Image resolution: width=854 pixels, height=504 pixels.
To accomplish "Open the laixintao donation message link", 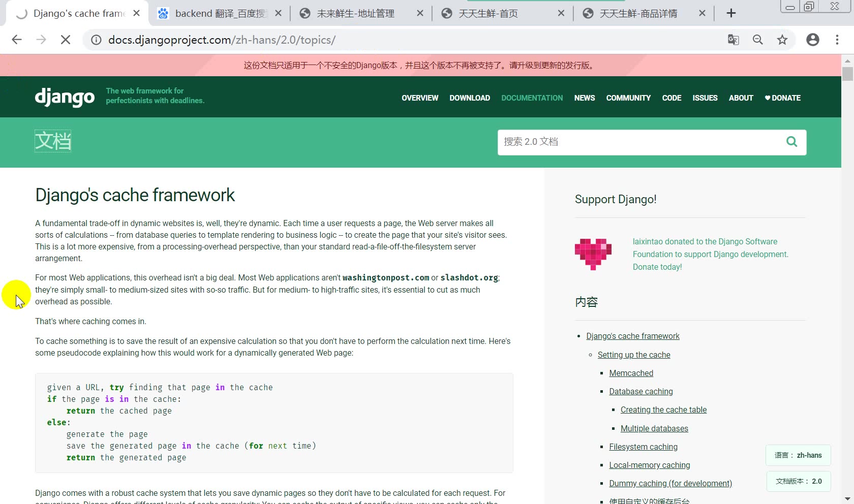I will pos(710,254).
